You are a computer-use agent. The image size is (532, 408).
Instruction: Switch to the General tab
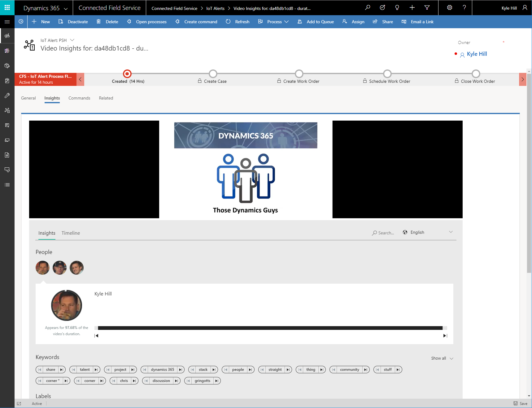click(x=28, y=98)
